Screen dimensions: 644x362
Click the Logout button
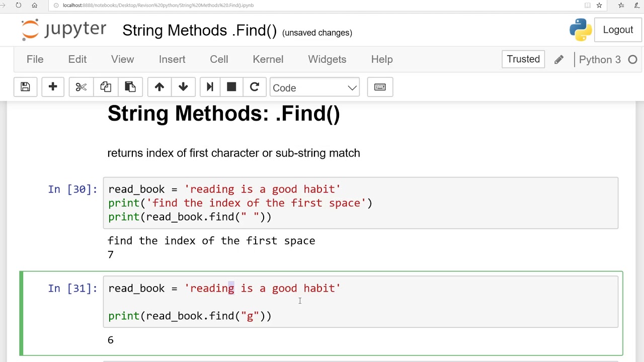coord(618,30)
